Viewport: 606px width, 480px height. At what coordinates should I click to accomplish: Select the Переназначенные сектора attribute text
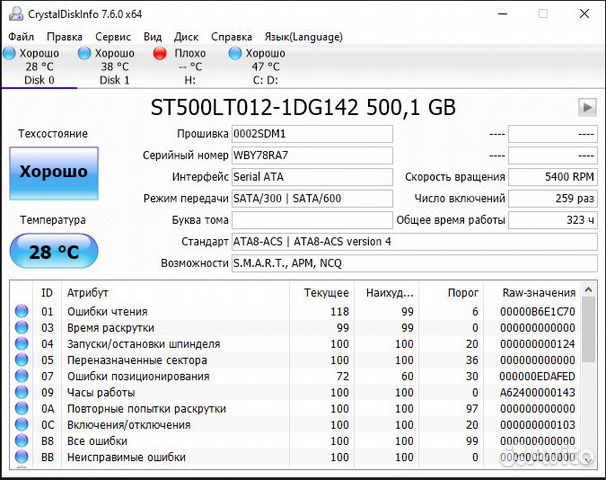tap(137, 360)
